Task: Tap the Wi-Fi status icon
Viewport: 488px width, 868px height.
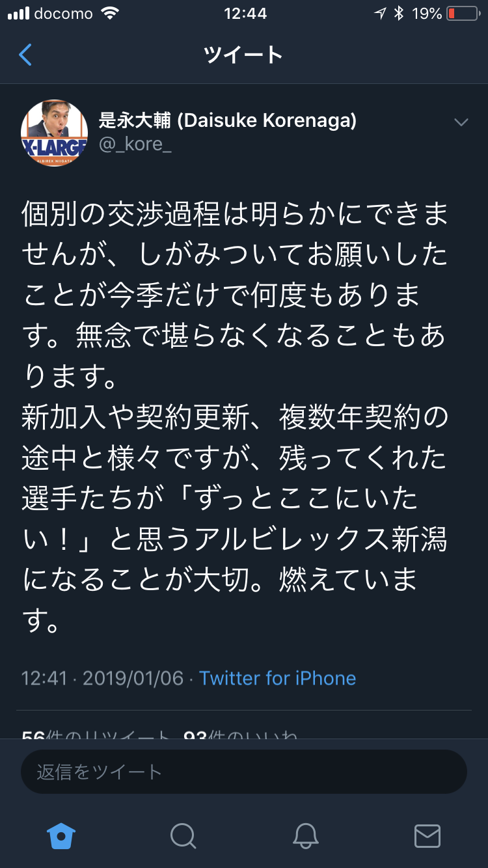Action: click(110, 14)
